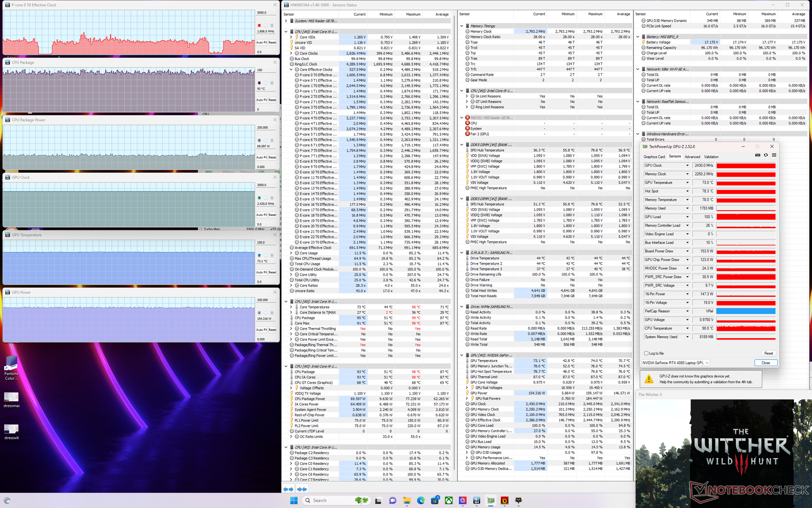The image size is (812, 508).
Task: Collapse the Core Effective Clocks tree node
Action: pyautogui.click(x=291, y=69)
